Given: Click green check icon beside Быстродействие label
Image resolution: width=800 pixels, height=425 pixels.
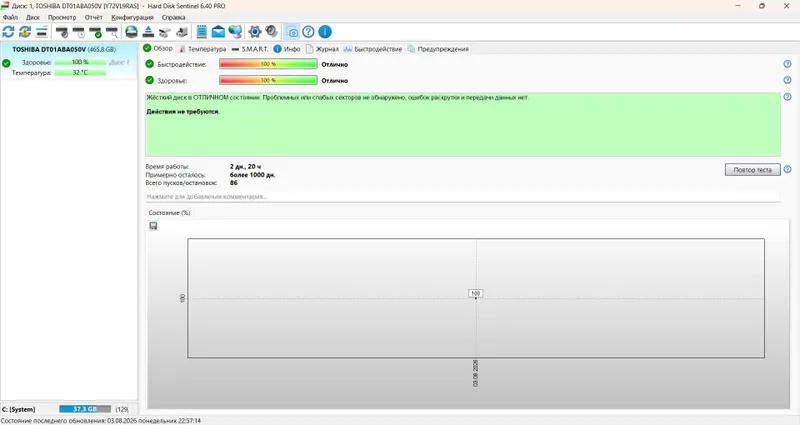Looking at the screenshot, I should 149,64.
